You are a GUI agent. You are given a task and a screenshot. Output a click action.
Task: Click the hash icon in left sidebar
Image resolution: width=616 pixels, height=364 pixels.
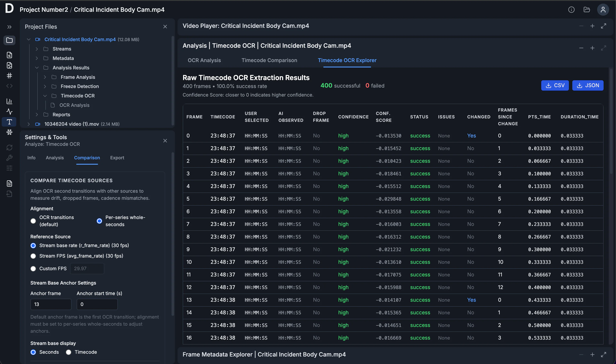point(9,76)
